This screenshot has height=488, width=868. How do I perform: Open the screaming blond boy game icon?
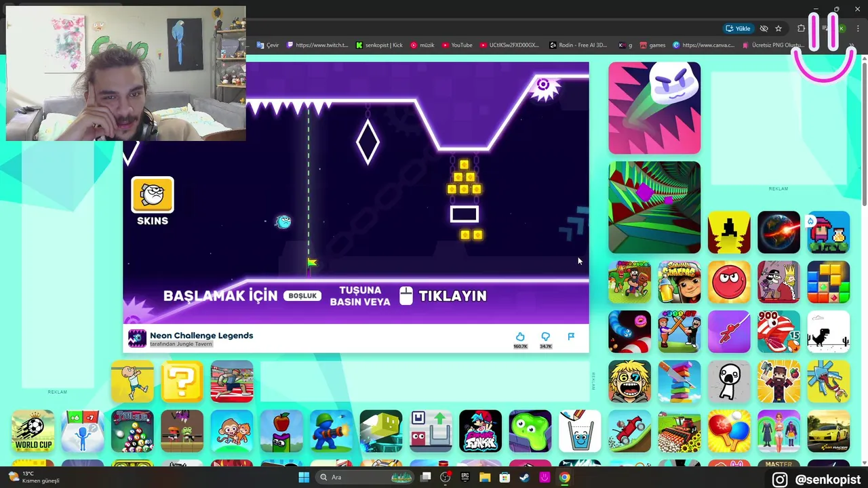[x=629, y=381]
